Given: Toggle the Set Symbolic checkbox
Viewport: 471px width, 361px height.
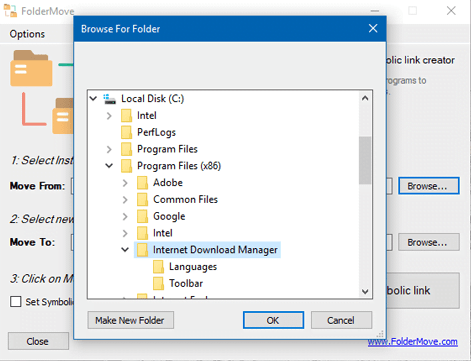Looking at the screenshot, I should 16,301.
